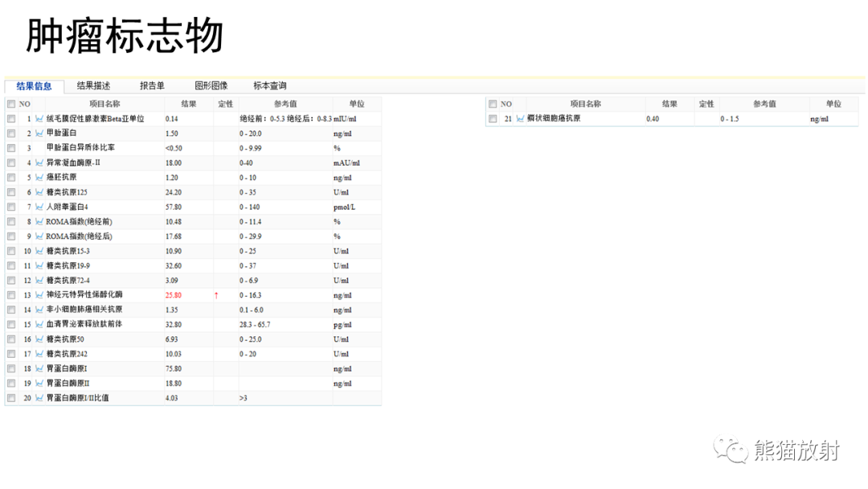Check the box for row 3 甲胎蛋白异质体比率
Image resolution: width=868 pixels, height=489 pixels.
11,149
